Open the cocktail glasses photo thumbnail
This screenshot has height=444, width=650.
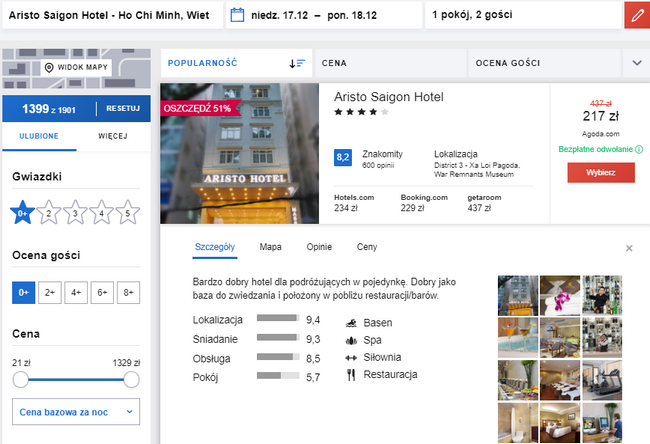(x=518, y=338)
